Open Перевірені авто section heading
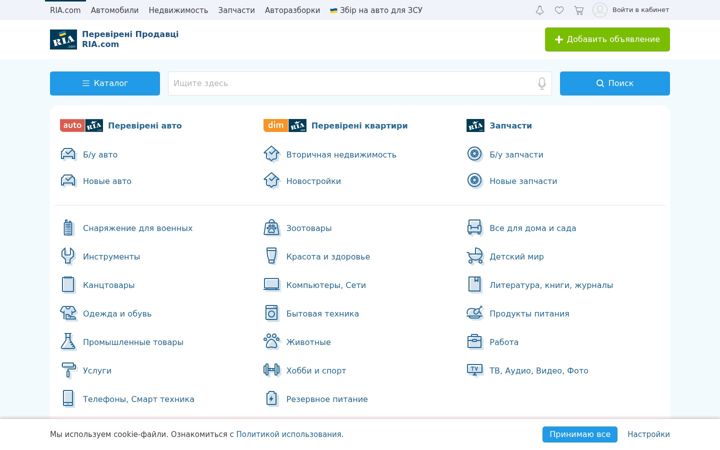 click(x=121, y=125)
